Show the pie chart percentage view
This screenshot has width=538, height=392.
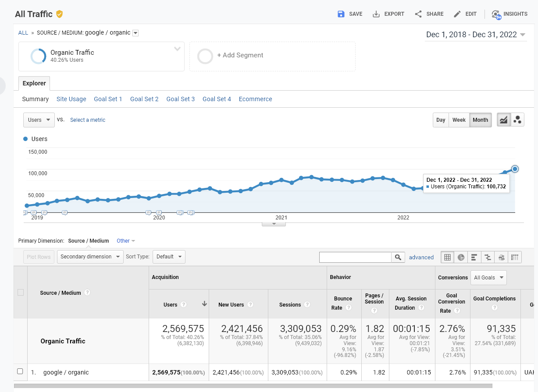click(461, 258)
